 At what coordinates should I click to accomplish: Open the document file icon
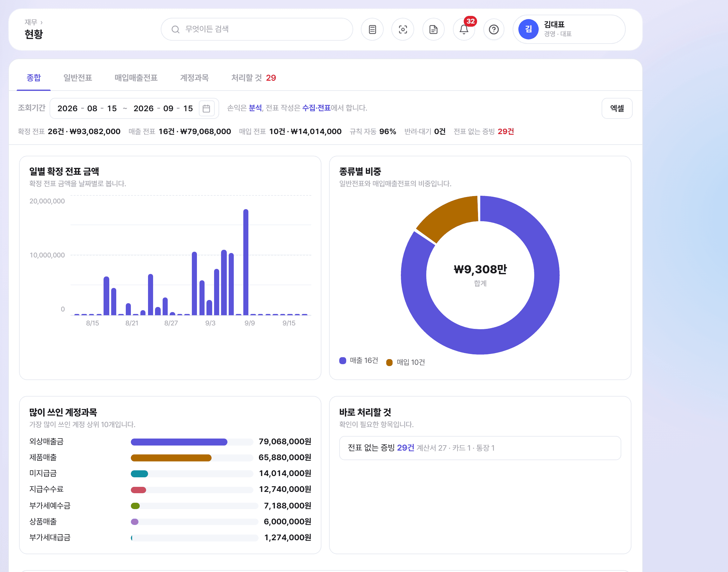coord(434,30)
